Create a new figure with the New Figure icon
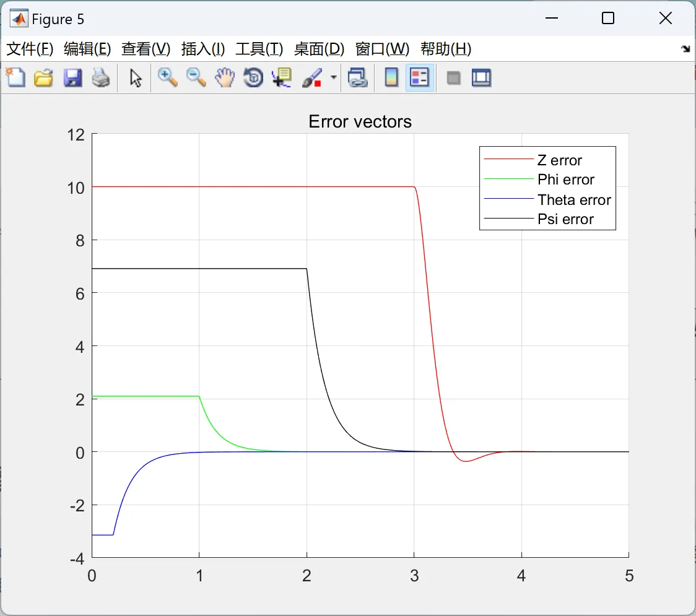Viewport: 696px width, 616px height. [16, 77]
